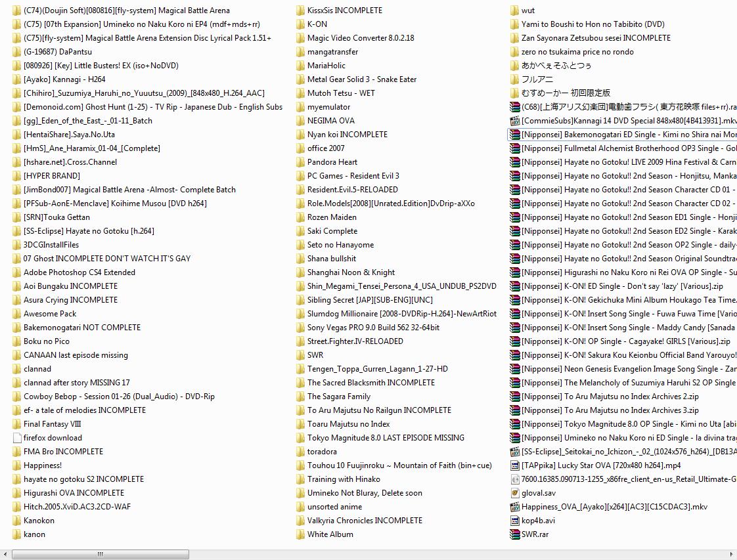
Task: Select the Bakemonogatari NOT COMPLETE folder
Action: 82,328
